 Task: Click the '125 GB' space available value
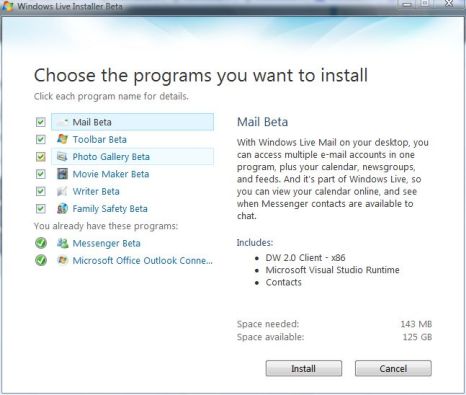coord(417,337)
